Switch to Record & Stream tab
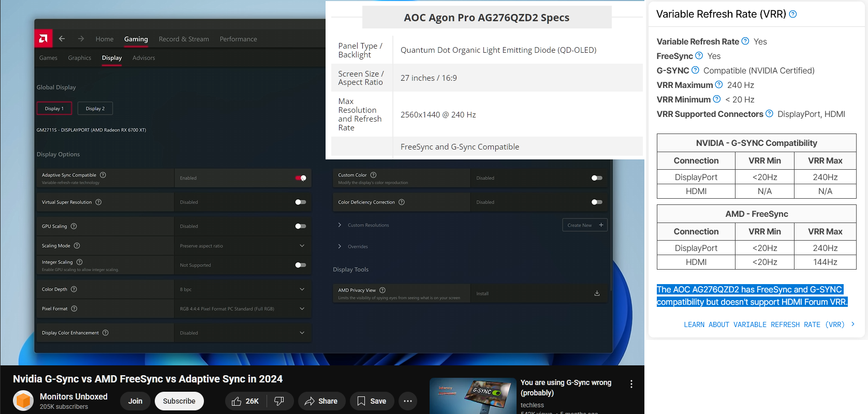Image resolution: width=868 pixels, height=414 pixels. (x=184, y=39)
